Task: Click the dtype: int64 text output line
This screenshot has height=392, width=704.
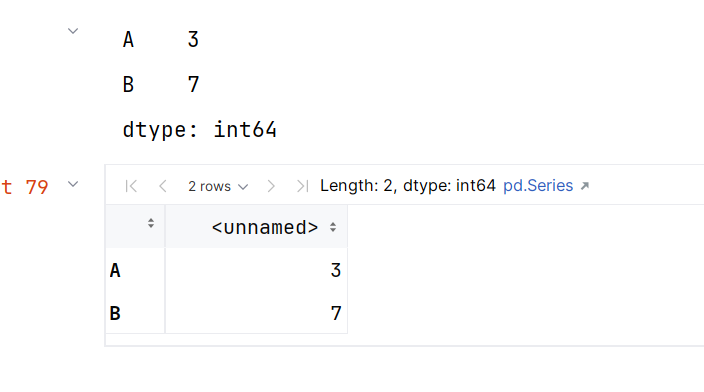Action: (199, 130)
